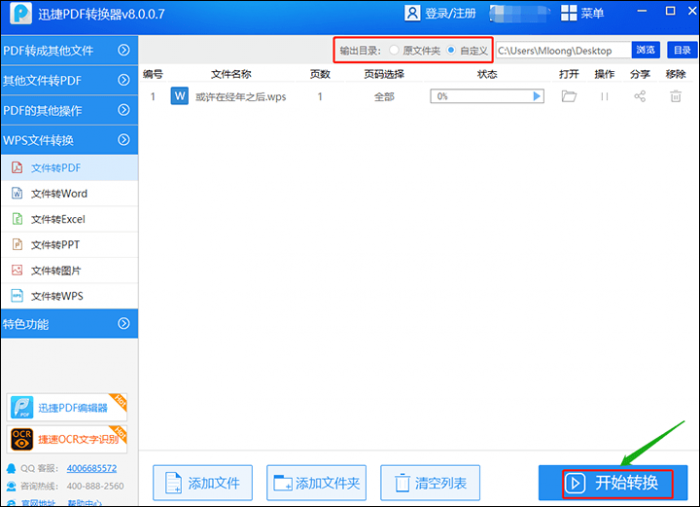Click the QQ penguin icon
The image size is (700, 507).
[x=11, y=469]
